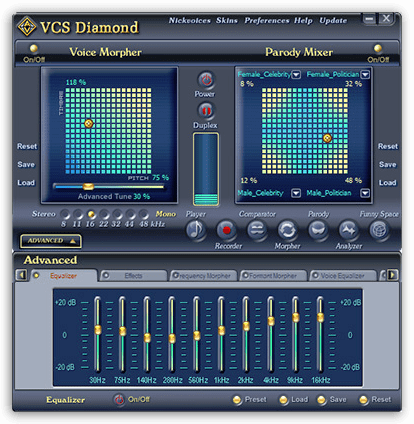Click Reset beside Voice Morpher

point(27,146)
